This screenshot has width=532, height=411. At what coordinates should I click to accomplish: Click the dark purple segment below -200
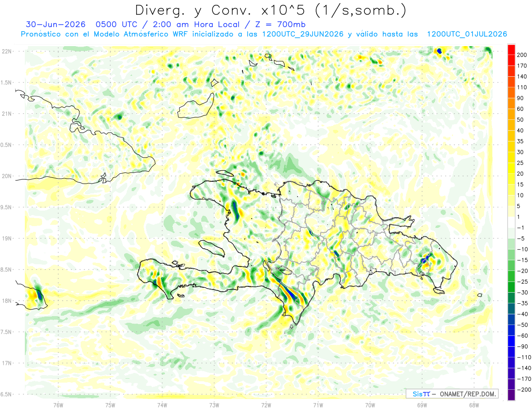pos(511,395)
